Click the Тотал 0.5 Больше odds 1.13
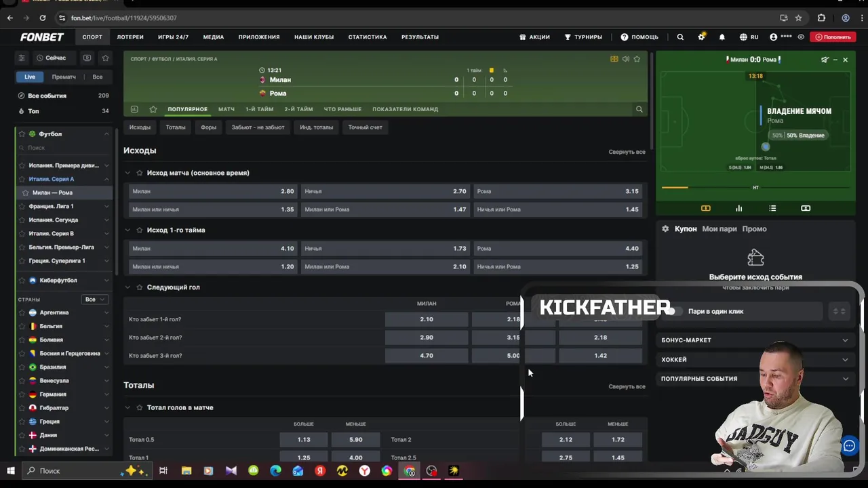Viewport: 868px width, 488px height. pos(304,440)
